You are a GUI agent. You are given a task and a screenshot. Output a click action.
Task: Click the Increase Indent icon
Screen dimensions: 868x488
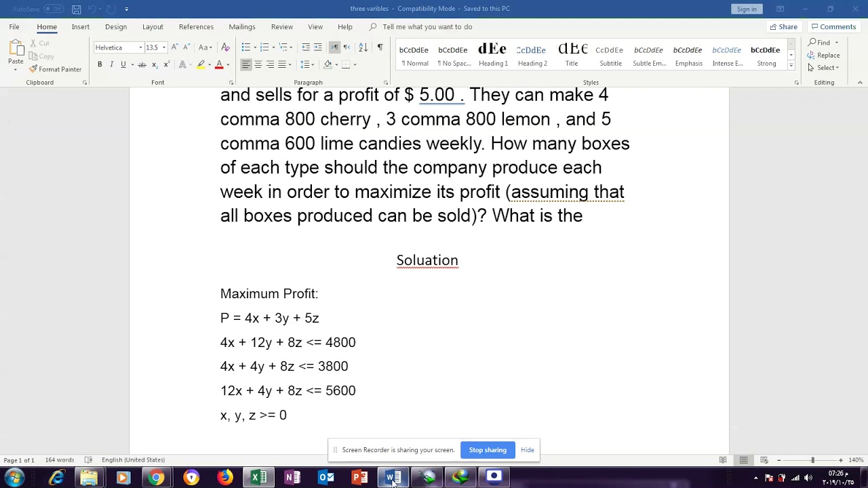point(317,47)
